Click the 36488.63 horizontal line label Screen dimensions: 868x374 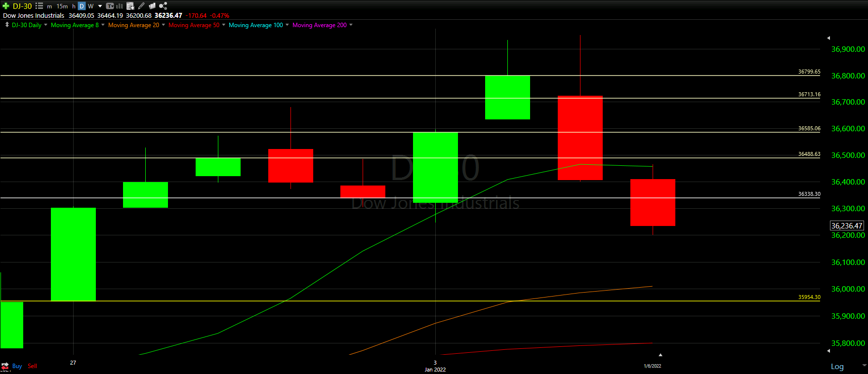point(809,154)
